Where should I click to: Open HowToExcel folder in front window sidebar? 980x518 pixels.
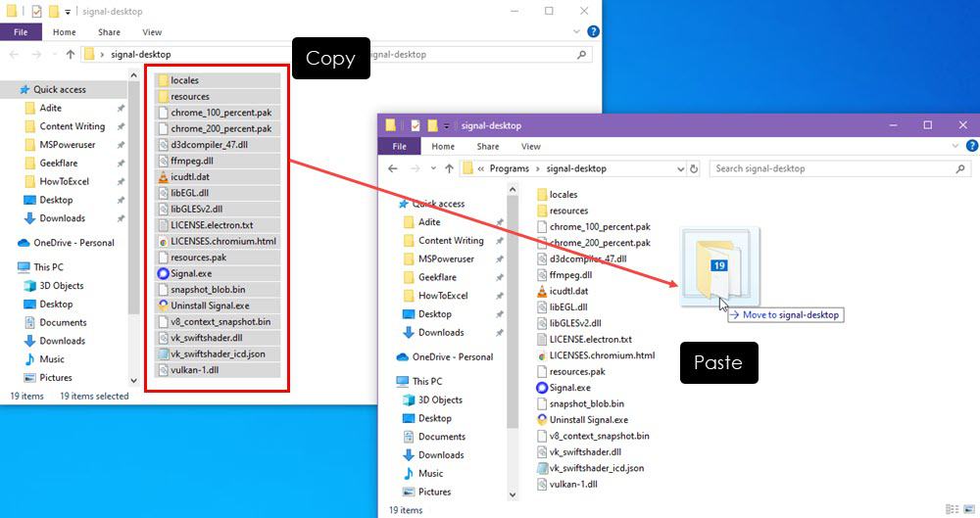436,296
